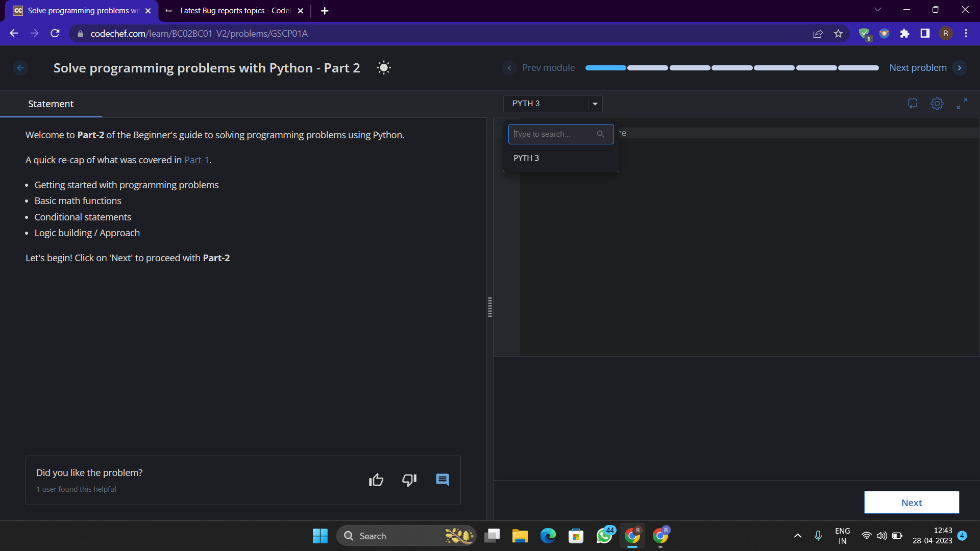Bookmark this page with star icon

click(x=838, y=34)
